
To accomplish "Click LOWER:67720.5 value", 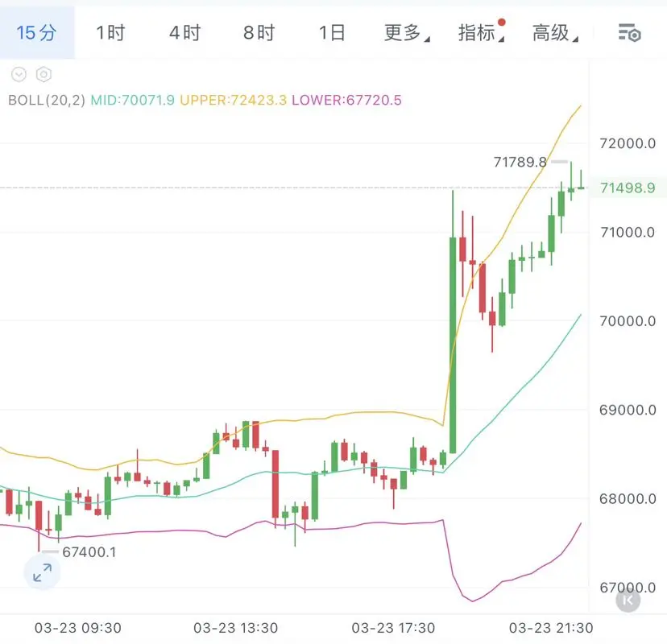I will pyautogui.click(x=346, y=100).
